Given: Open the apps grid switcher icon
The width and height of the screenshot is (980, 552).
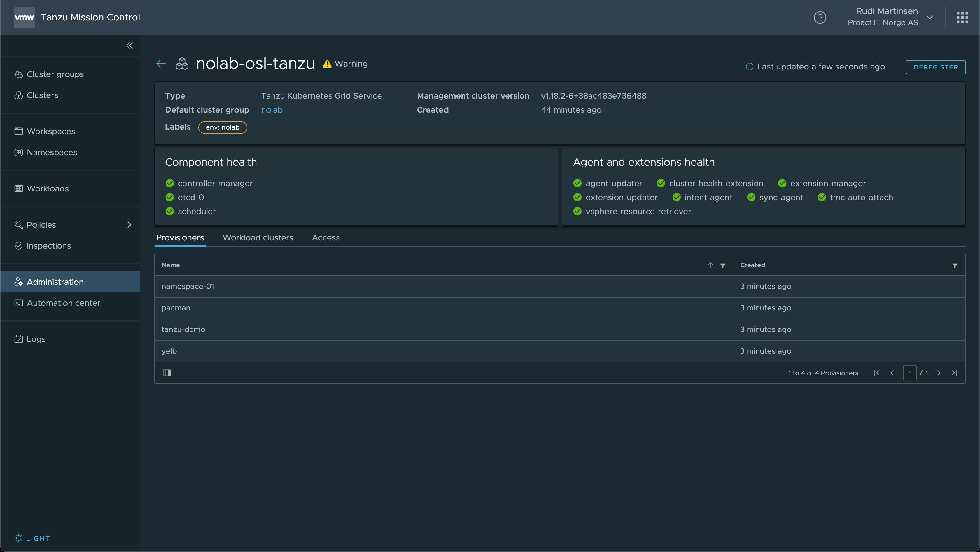Looking at the screenshot, I should (962, 18).
